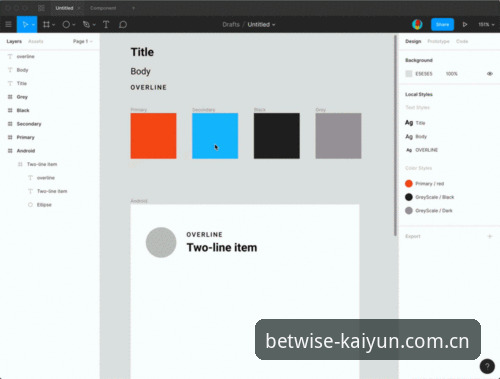The image size is (500, 379).
Task: Click Drafts in the breadcrumb
Action: (231, 24)
